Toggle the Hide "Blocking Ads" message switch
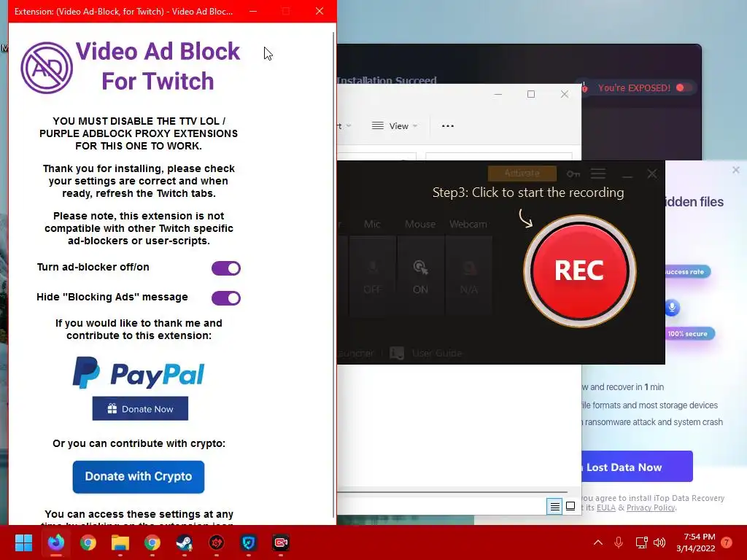The image size is (747, 560). (x=226, y=298)
